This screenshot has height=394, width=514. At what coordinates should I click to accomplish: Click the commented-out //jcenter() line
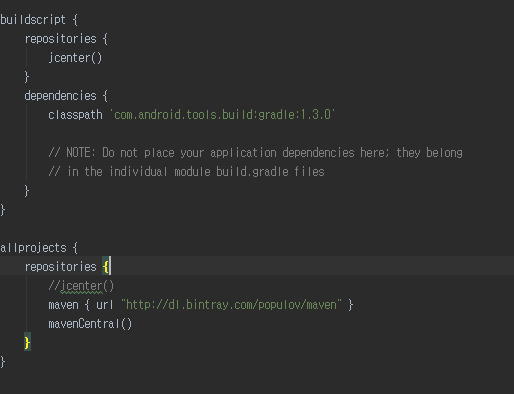point(81,286)
